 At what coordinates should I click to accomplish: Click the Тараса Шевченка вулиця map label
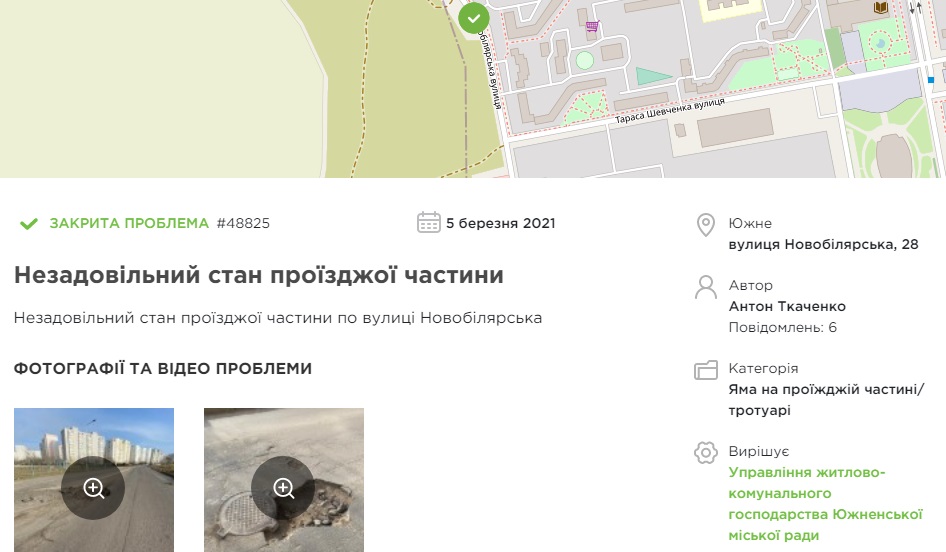tap(670, 110)
